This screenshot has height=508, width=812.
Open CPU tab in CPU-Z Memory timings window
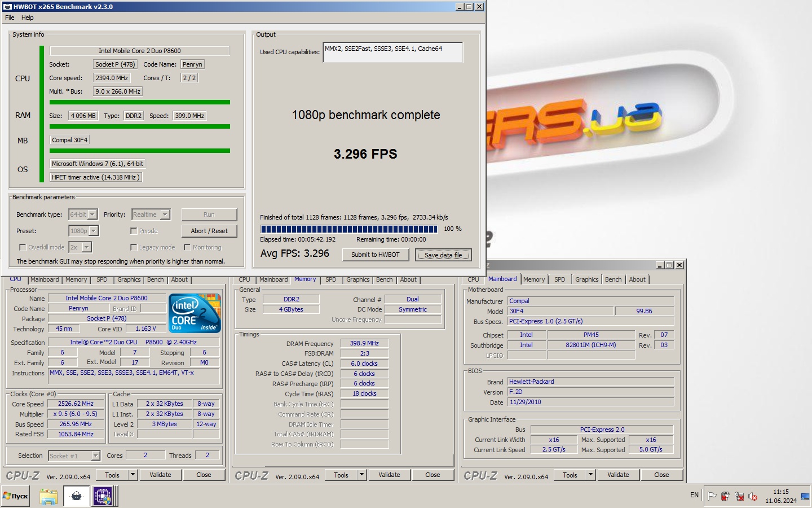tap(244, 279)
